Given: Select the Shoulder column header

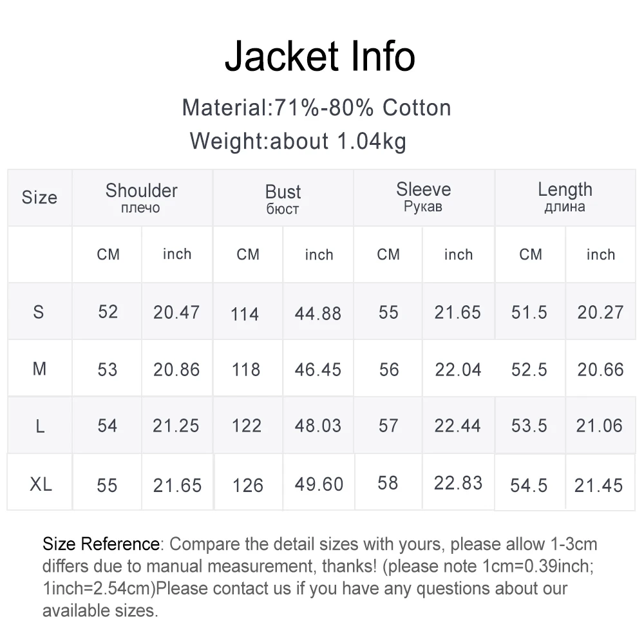Looking at the screenshot, I should tap(141, 197).
